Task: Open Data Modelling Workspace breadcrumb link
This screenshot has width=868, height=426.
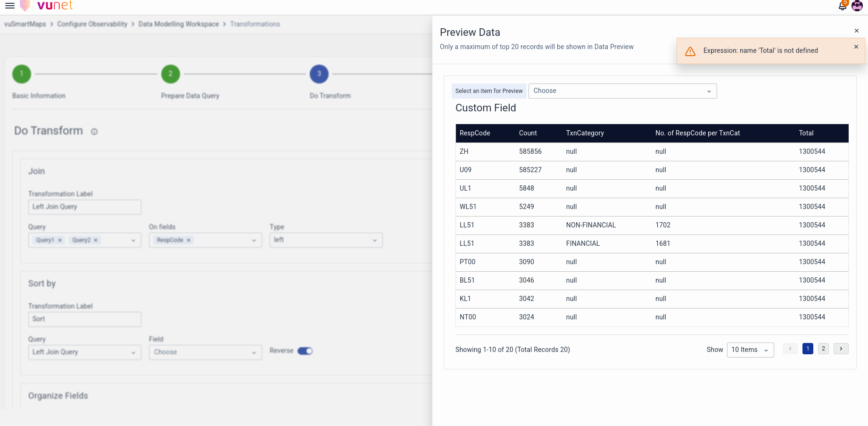Action: point(179,24)
